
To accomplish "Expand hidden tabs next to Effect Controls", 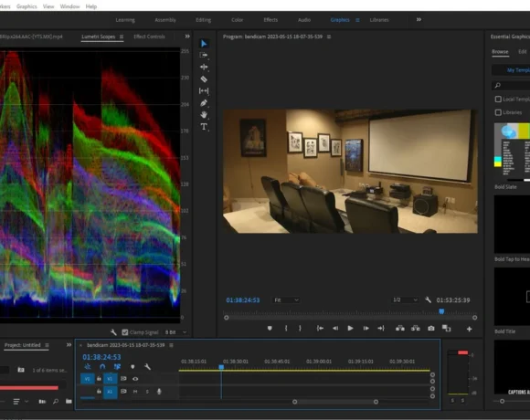I will [187, 37].
